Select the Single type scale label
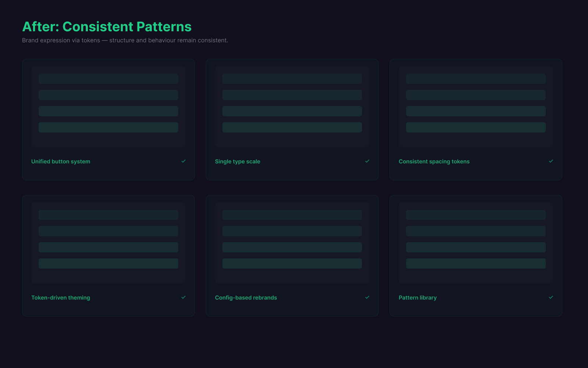The image size is (588, 368). coord(237,162)
